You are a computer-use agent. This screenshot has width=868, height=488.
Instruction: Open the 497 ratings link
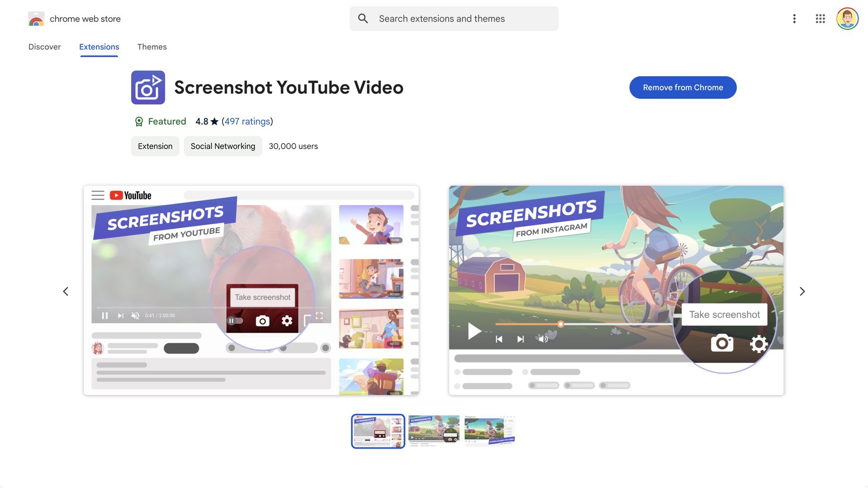coord(247,122)
